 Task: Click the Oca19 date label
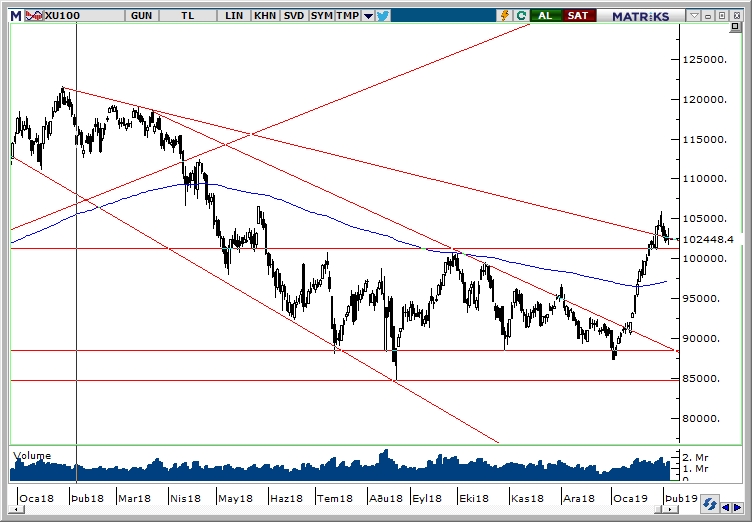tap(630, 498)
